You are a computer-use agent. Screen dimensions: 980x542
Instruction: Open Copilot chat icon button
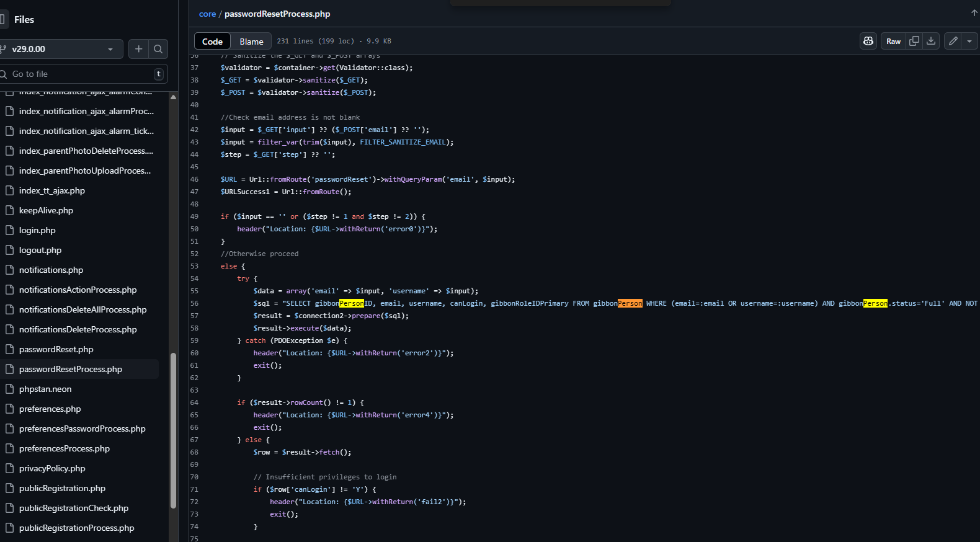click(x=868, y=41)
